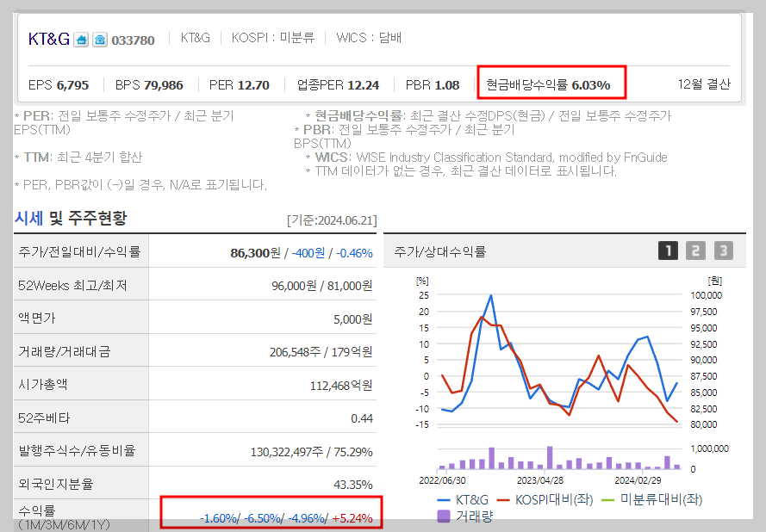Click the 시세 및 주주현황 heading
This screenshot has width=766, height=532.
point(71,218)
